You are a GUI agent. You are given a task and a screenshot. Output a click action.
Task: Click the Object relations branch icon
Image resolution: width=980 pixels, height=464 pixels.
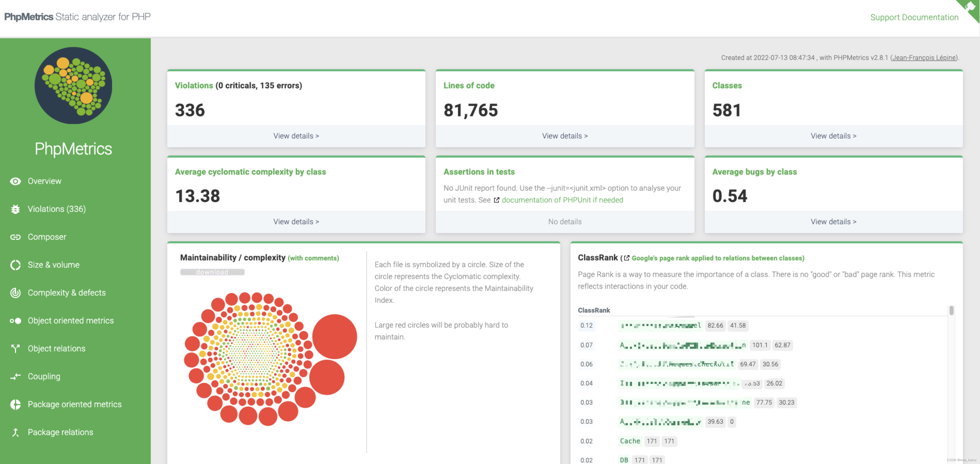15,348
